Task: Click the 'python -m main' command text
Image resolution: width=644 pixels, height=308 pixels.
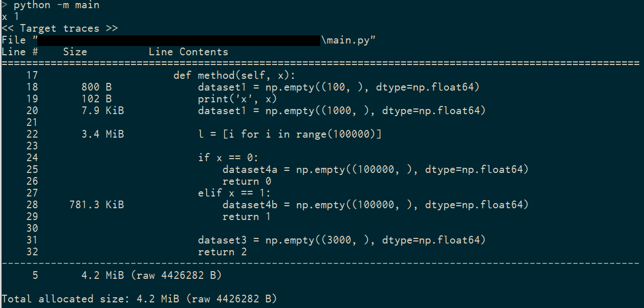Action: tap(57, 5)
